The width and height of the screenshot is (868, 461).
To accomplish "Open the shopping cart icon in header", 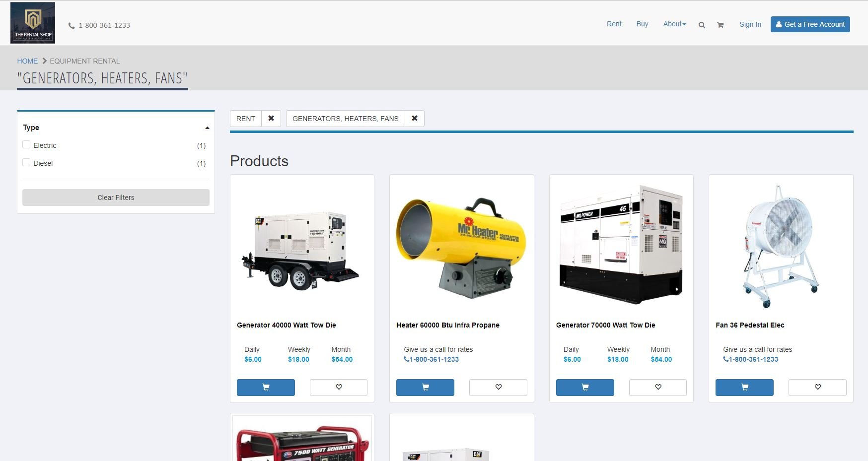I will (x=720, y=25).
